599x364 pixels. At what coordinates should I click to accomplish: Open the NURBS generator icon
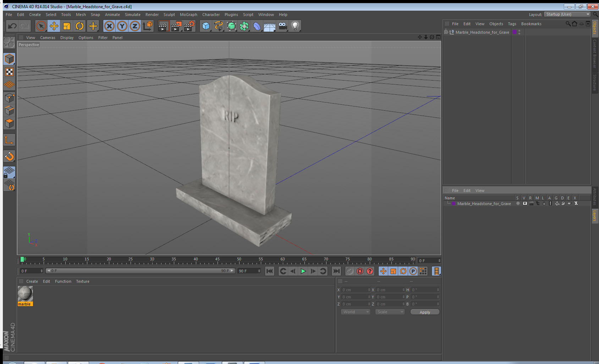[231, 26]
